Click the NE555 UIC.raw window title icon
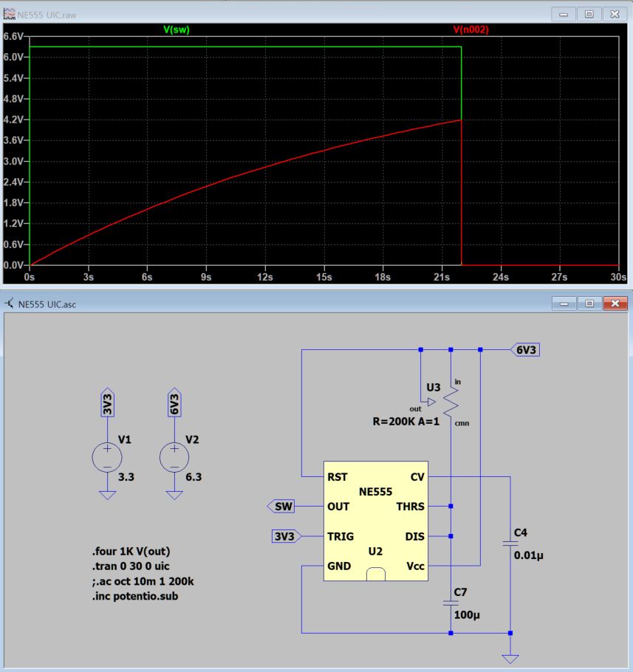This screenshot has height=672, width=633. (9, 13)
